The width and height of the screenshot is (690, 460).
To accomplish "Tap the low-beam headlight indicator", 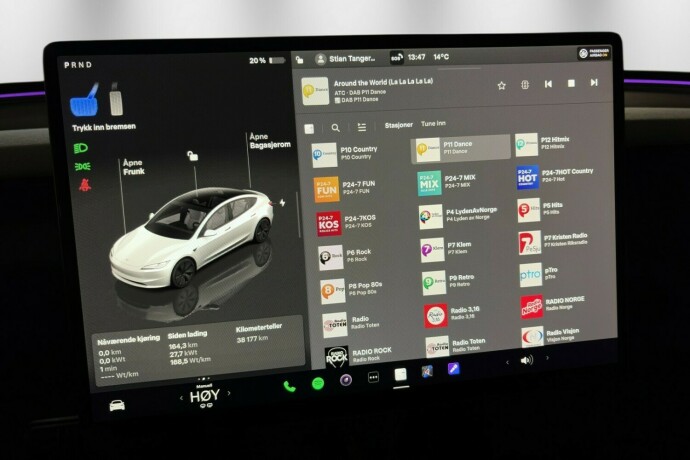I will pyautogui.click(x=81, y=148).
